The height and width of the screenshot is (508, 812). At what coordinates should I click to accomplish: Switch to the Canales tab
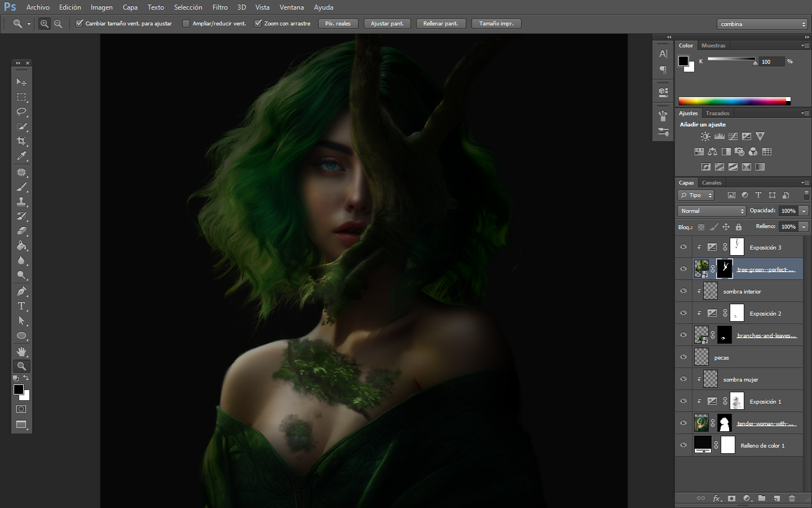[x=712, y=183]
